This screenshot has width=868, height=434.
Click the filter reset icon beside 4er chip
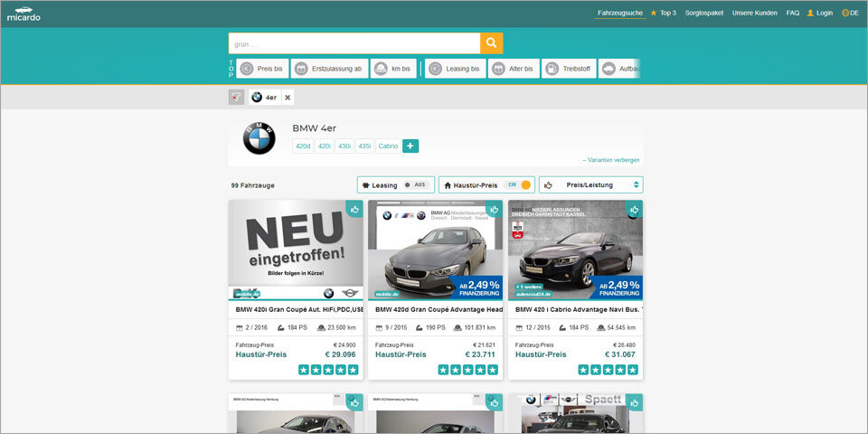(236, 98)
